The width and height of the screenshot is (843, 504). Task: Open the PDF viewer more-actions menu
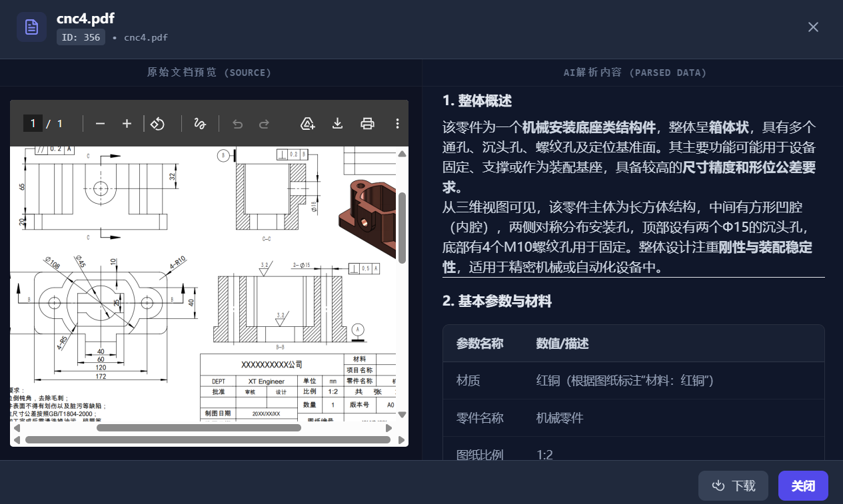397,124
